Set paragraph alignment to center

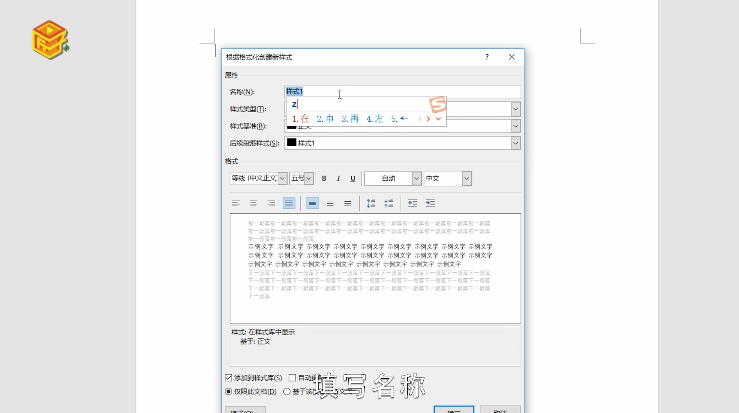point(253,203)
